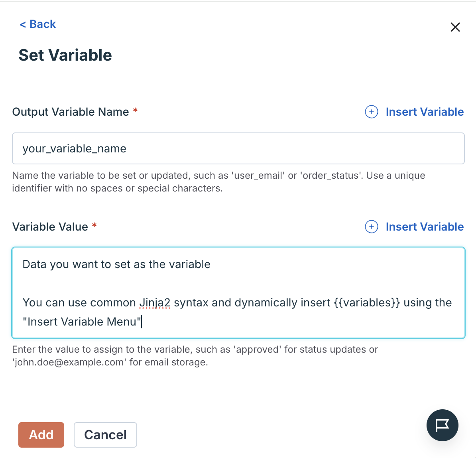The image size is (476, 458).
Task: Click the dark flag feedback icon
Action: [443, 425]
